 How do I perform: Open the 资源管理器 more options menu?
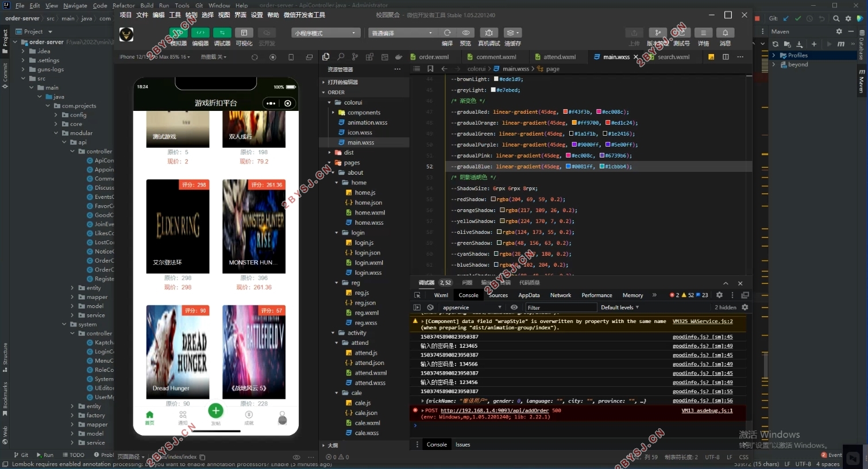(x=398, y=69)
